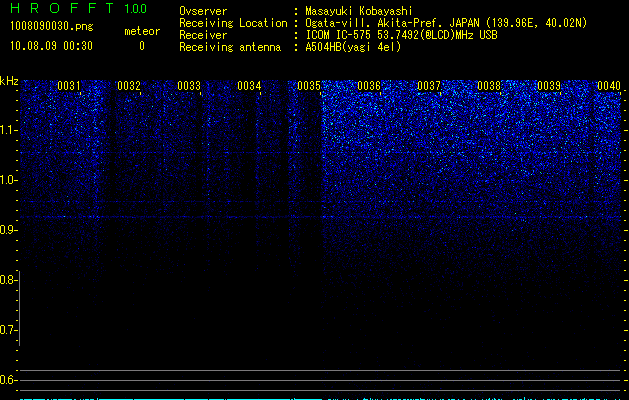The image size is (629, 400).
Task: Click the 1.1 kHz axis label
Action: 8,130
